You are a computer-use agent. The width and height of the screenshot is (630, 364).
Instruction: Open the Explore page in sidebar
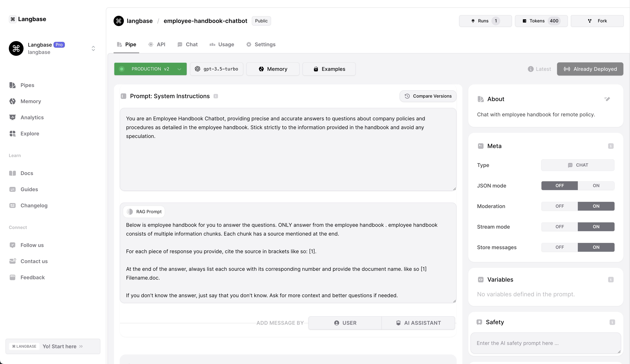point(30,134)
